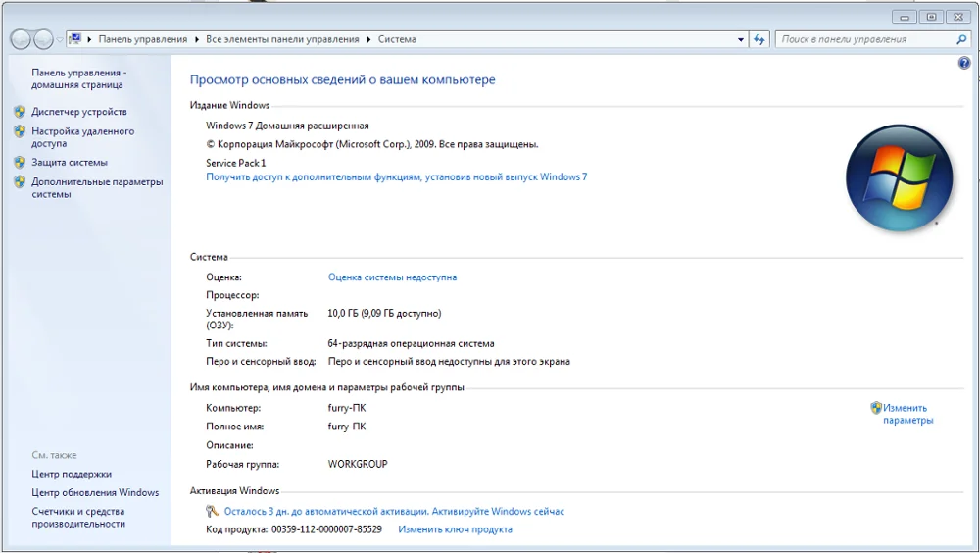Click the computer icon in address bar
The width and height of the screenshot is (980, 553).
tap(75, 39)
